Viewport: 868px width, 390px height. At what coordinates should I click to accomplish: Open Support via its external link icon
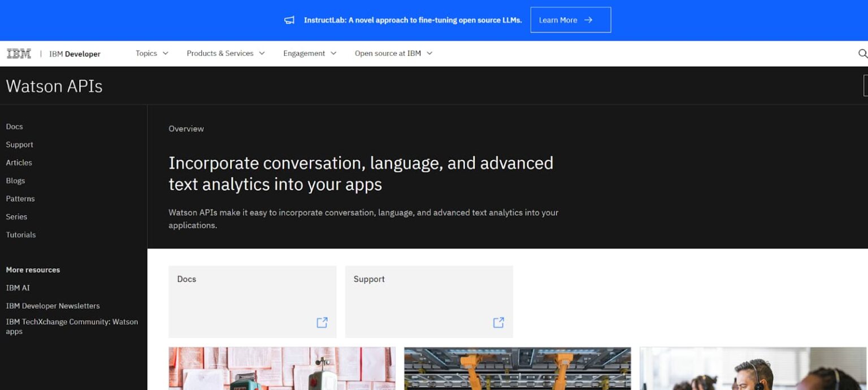tap(498, 322)
